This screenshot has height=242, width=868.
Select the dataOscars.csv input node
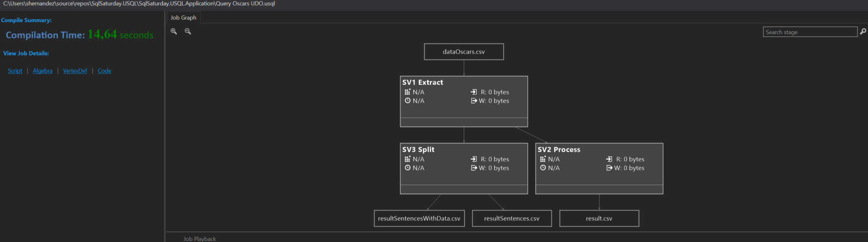pos(464,52)
